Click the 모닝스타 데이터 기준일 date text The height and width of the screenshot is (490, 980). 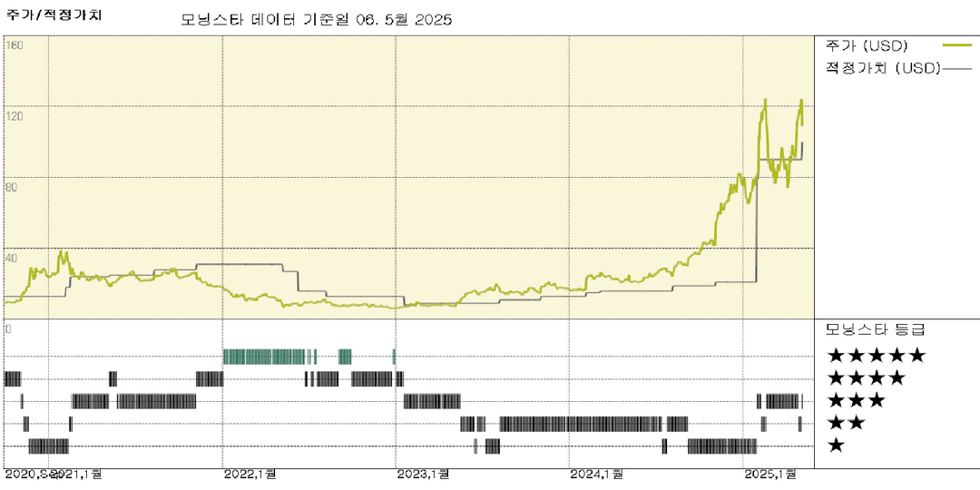(316, 19)
